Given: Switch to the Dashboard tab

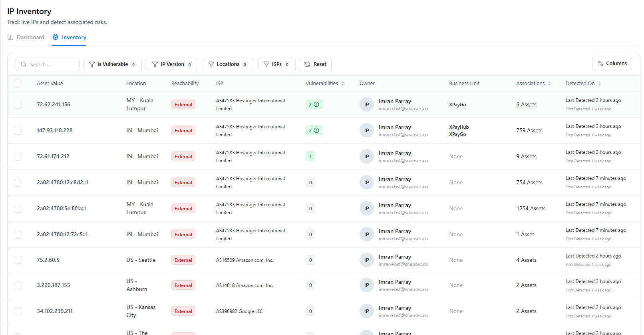Looking at the screenshot, I should 26,37.
